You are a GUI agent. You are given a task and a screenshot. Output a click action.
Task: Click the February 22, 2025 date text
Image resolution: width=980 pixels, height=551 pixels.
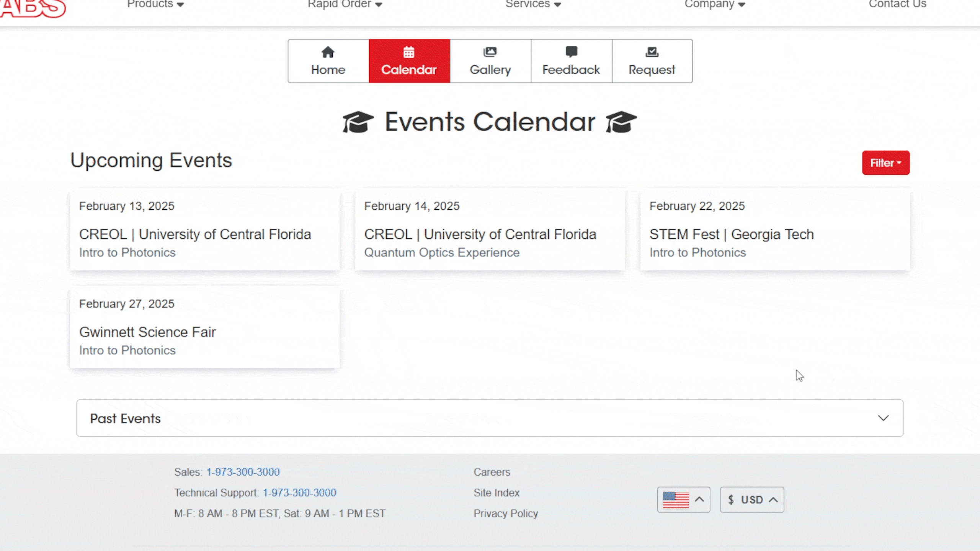click(x=697, y=206)
